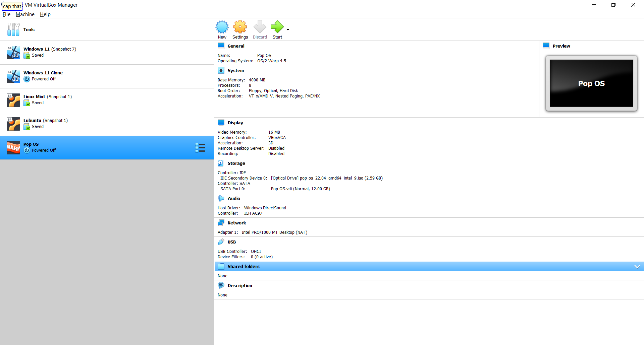This screenshot has height=345, width=644.
Task: Open the Machine menu
Action: click(x=25, y=14)
